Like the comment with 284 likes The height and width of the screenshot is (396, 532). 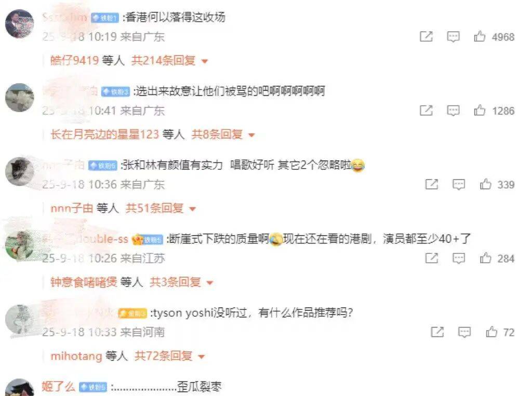click(485, 258)
